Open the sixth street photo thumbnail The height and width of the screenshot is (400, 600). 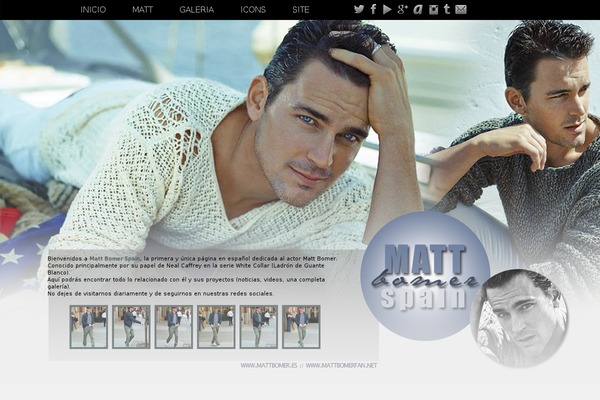click(x=301, y=327)
